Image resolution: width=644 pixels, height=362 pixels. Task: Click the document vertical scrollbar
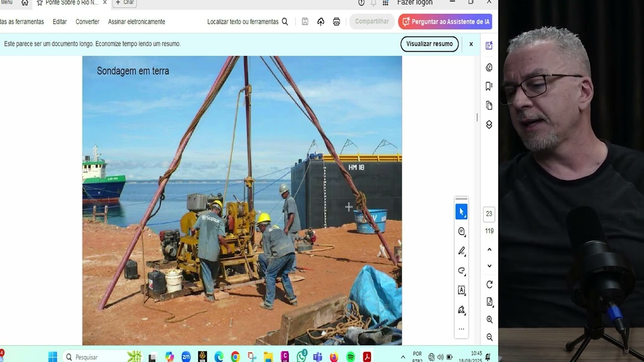477,117
